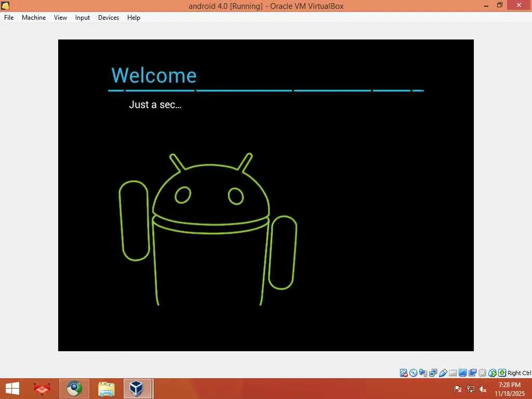The width and height of the screenshot is (532, 399).
Task: Click the network connection tray icon
Action: (471, 389)
